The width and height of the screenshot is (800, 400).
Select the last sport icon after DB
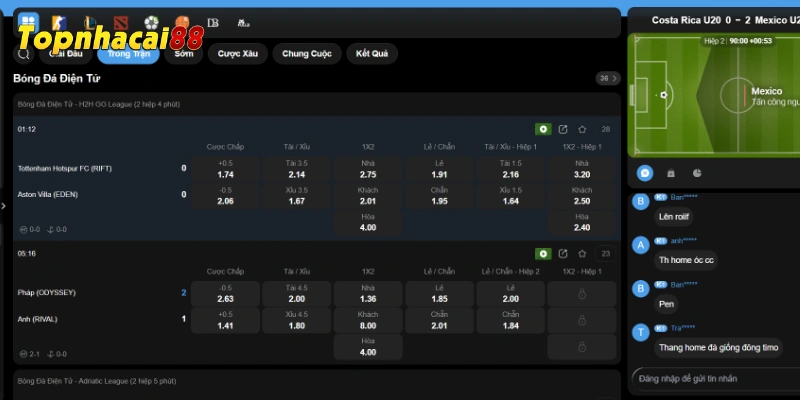(243, 23)
